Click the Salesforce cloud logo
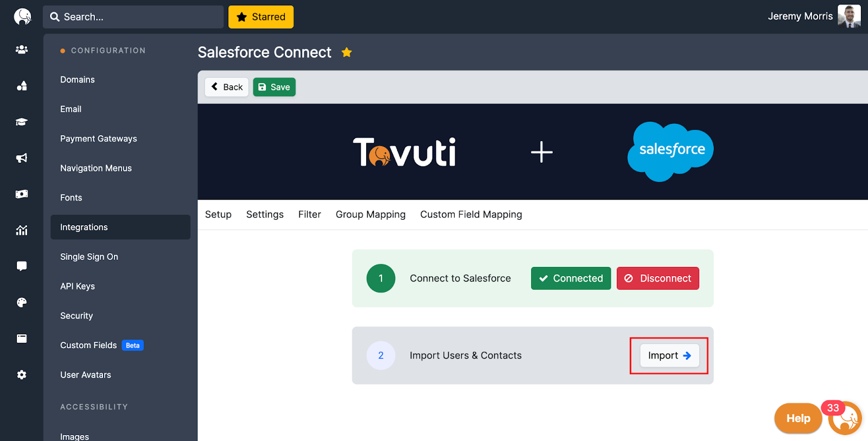 coord(671,151)
